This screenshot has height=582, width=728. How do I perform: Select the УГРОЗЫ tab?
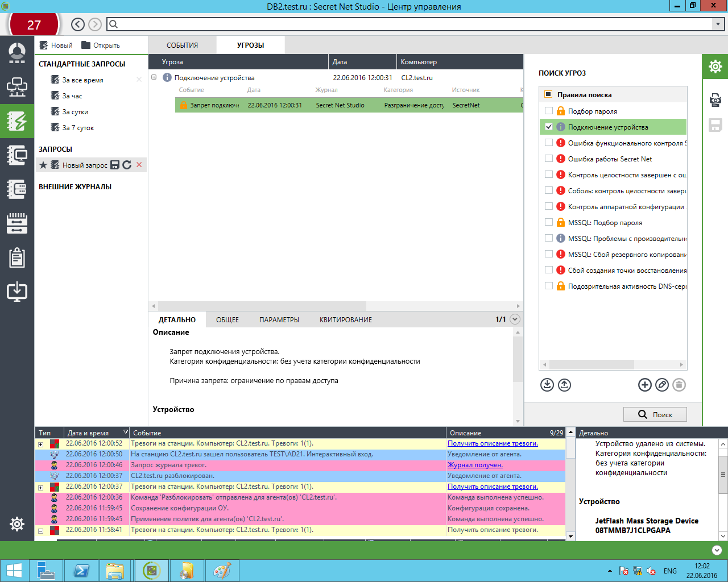pos(251,45)
